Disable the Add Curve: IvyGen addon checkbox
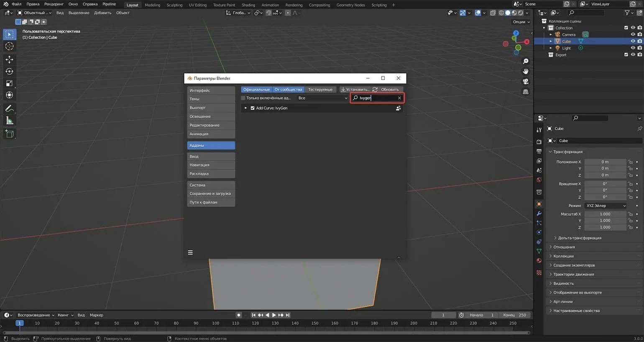Viewport: 644px width, 342px height. [253, 108]
